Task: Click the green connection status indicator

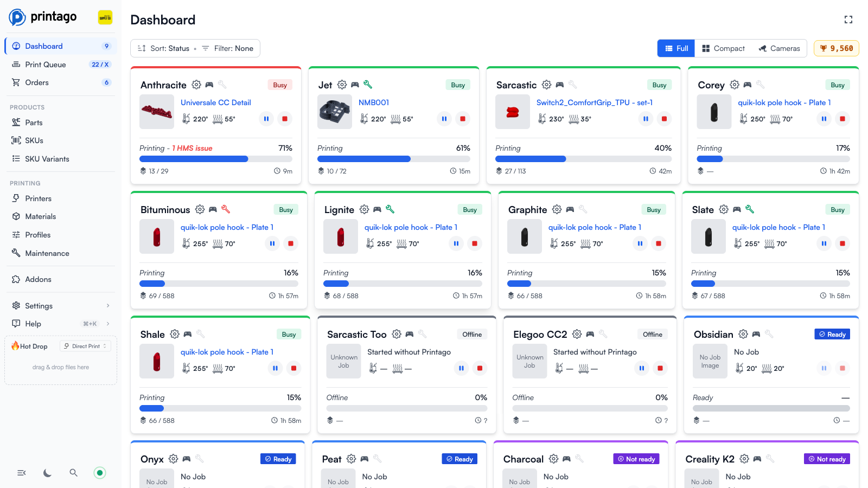Action: coord(100,473)
